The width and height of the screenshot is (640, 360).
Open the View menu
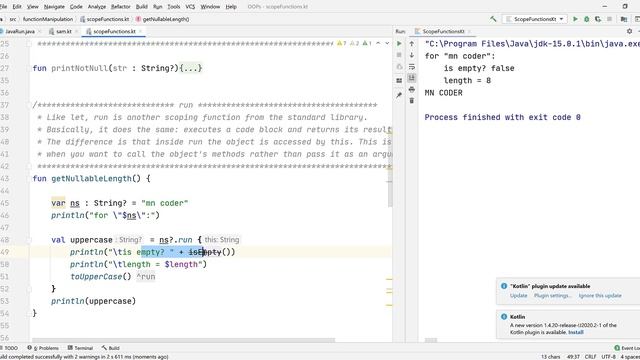[33, 7]
